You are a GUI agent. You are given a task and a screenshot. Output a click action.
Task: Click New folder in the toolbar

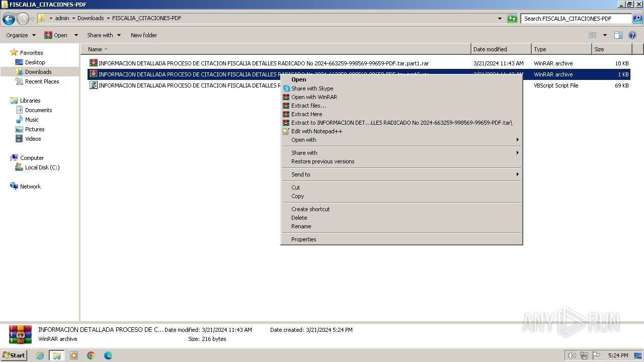click(144, 35)
